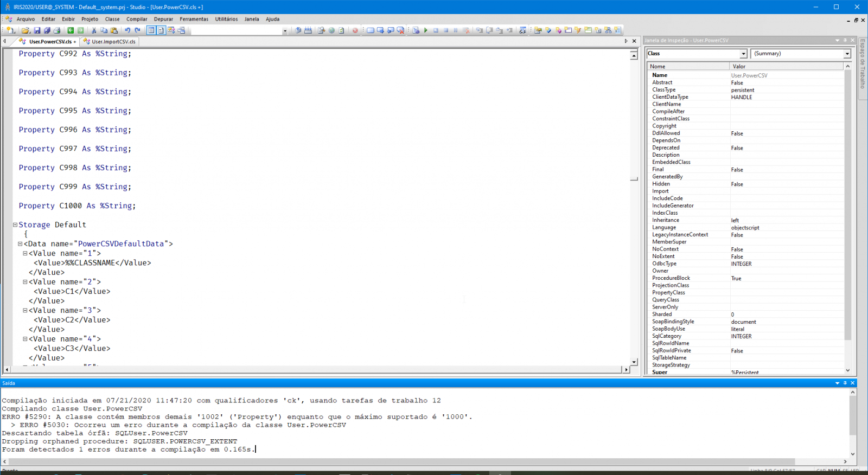868x475 pixels.
Task: Open the Ferramentas menu
Action: (194, 19)
